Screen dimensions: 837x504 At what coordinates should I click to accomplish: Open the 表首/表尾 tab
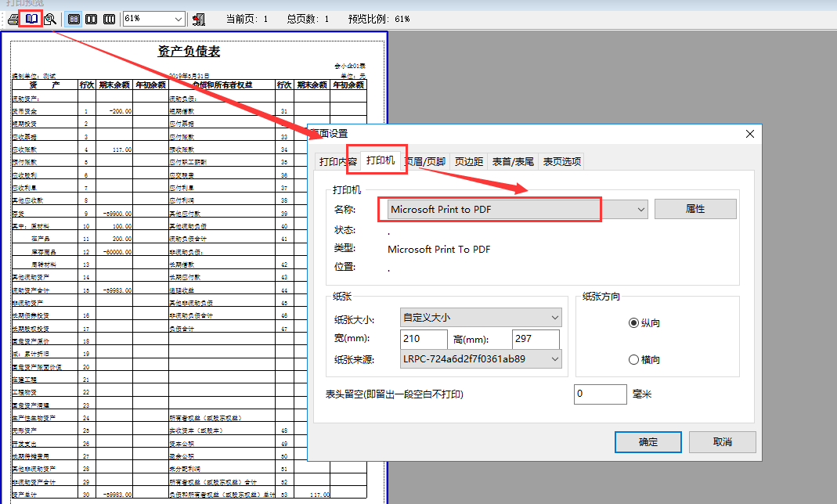click(x=513, y=161)
